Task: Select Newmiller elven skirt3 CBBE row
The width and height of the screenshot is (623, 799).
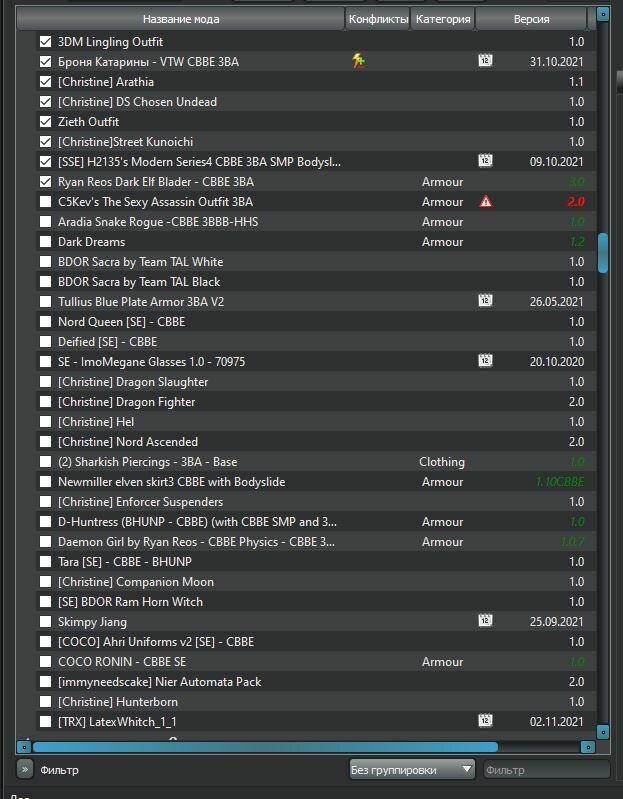Action: click(316, 482)
